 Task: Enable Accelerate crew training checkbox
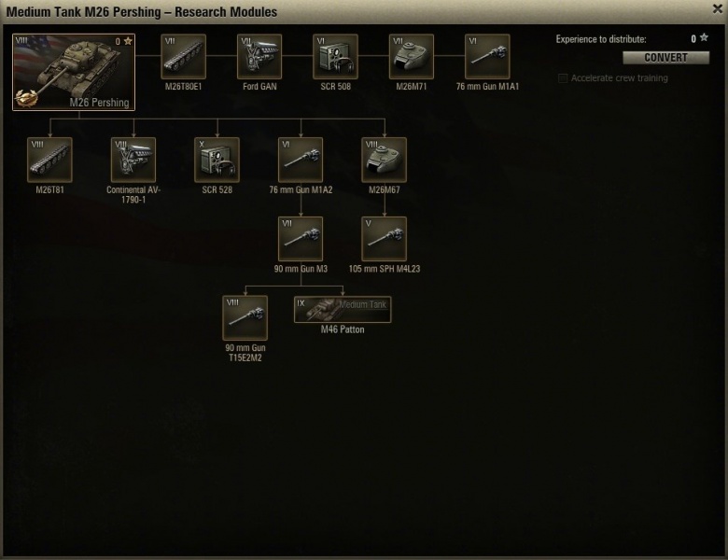(x=563, y=78)
